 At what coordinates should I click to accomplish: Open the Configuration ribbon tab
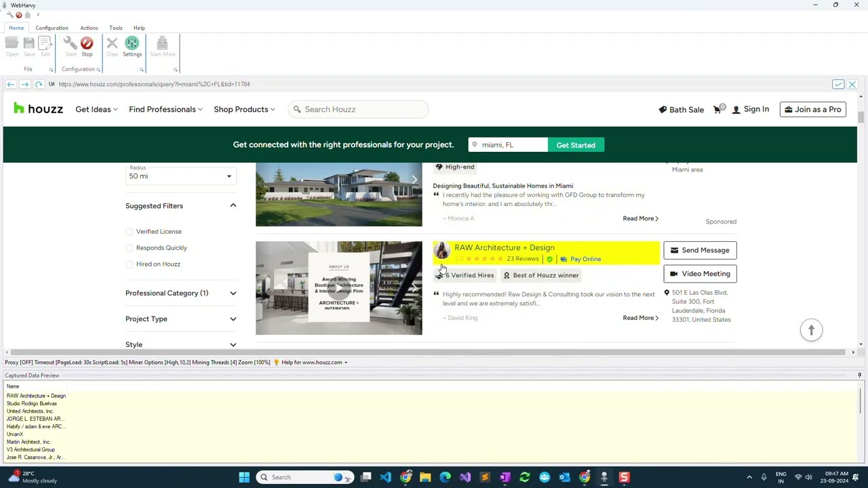(x=52, y=28)
